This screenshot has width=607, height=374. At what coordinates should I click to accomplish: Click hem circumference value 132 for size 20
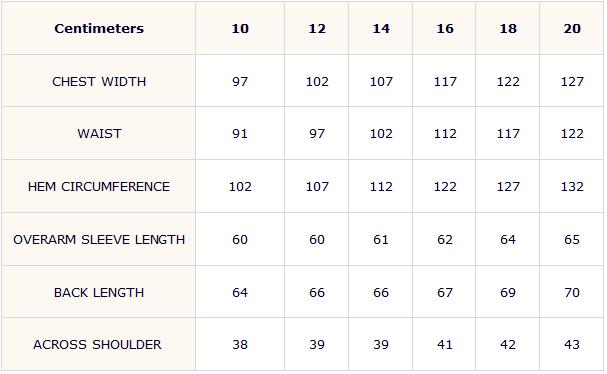click(572, 187)
